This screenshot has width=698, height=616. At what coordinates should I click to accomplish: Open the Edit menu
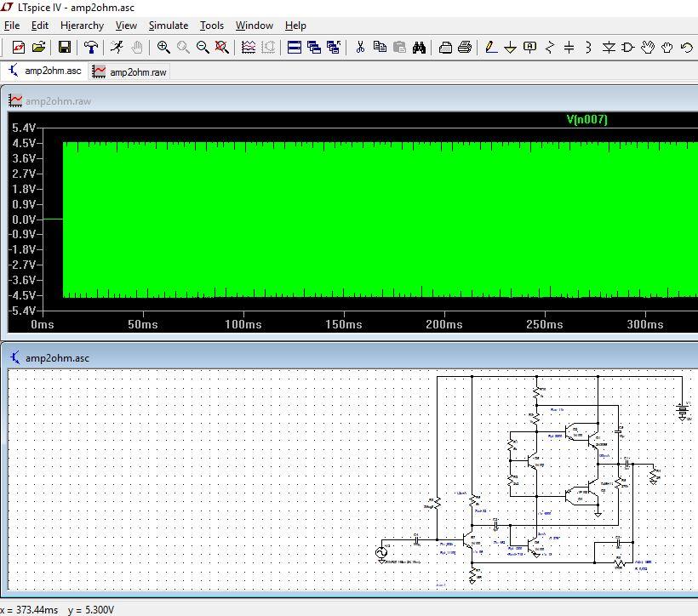point(40,26)
